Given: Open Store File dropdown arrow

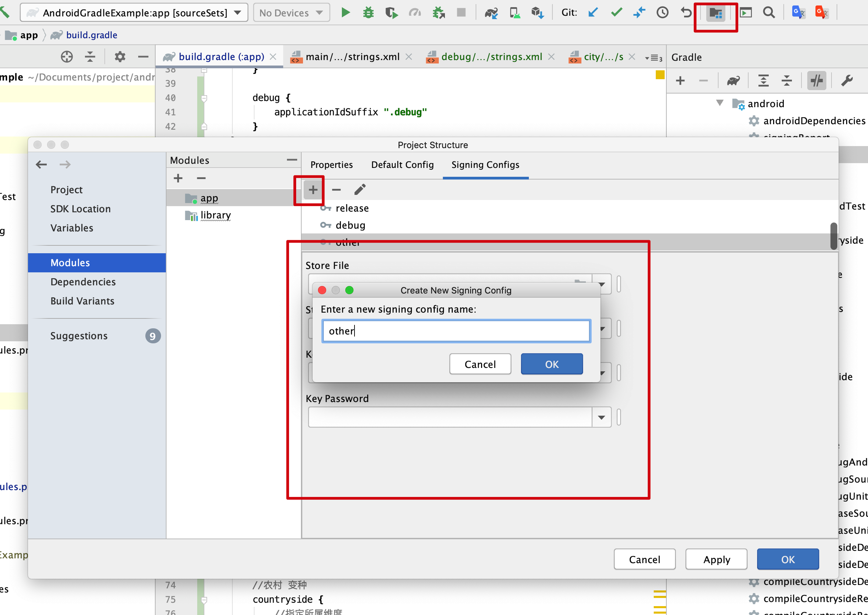Looking at the screenshot, I should click(x=602, y=284).
